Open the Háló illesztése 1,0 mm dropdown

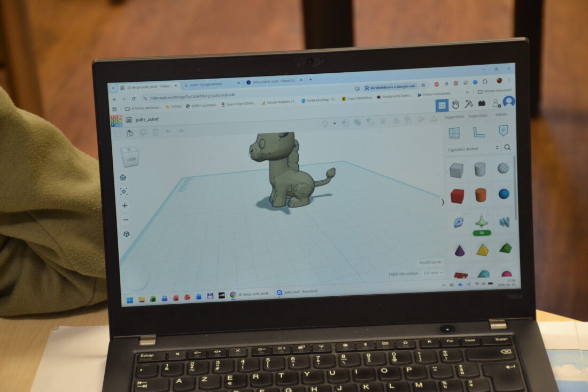click(x=432, y=273)
